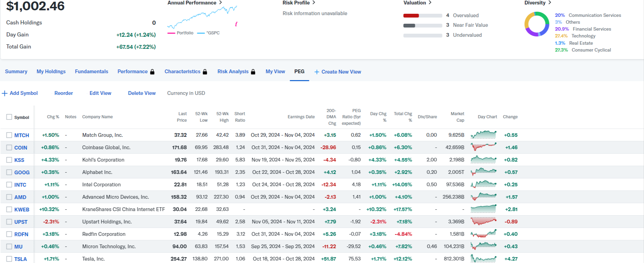The width and height of the screenshot is (644, 263).
Task: Expand the Risk Profile section arrow
Action: pos(314,2)
